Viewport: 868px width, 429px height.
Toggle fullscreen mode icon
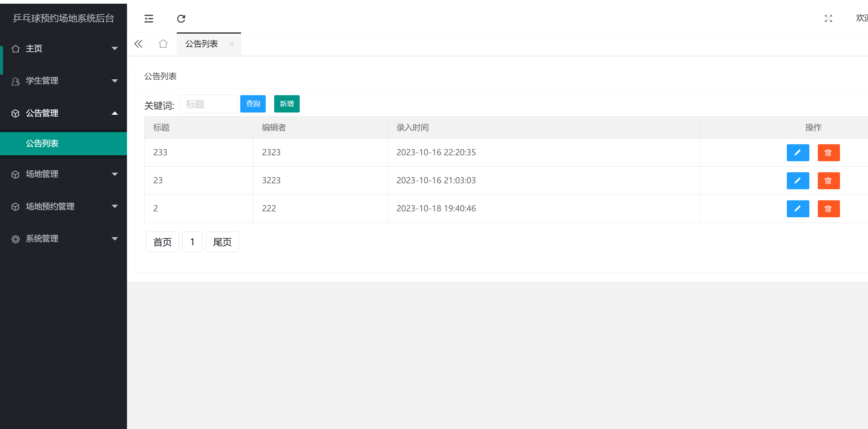pos(828,18)
